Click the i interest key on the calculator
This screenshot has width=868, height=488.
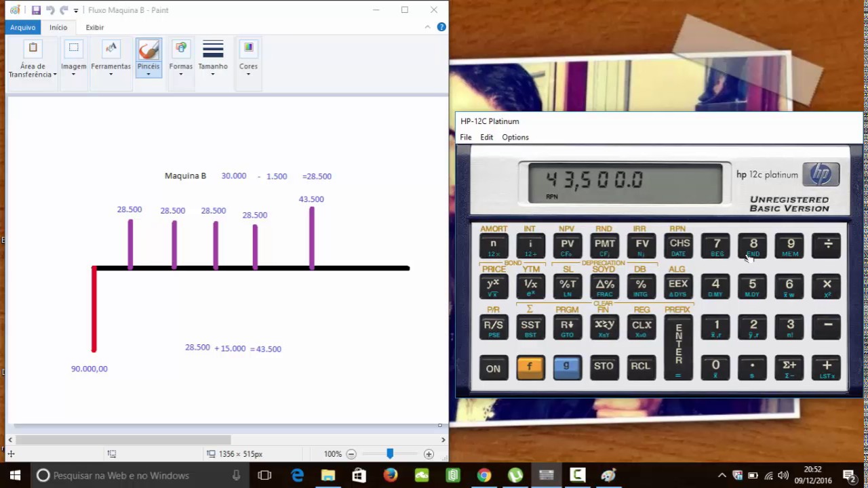pos(530,247)
